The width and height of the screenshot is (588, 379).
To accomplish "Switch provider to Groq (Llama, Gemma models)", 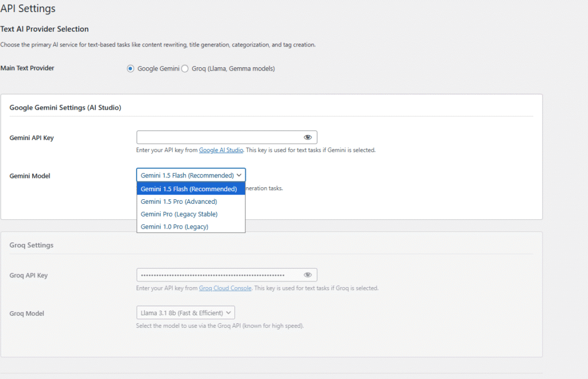I will coord(184,68).
